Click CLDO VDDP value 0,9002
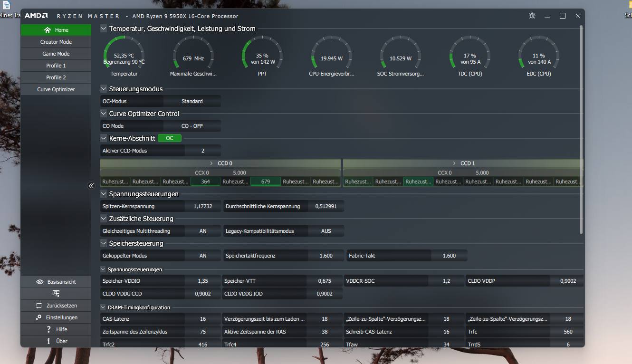Screen dimensions: 632x364 pos(568,281)
